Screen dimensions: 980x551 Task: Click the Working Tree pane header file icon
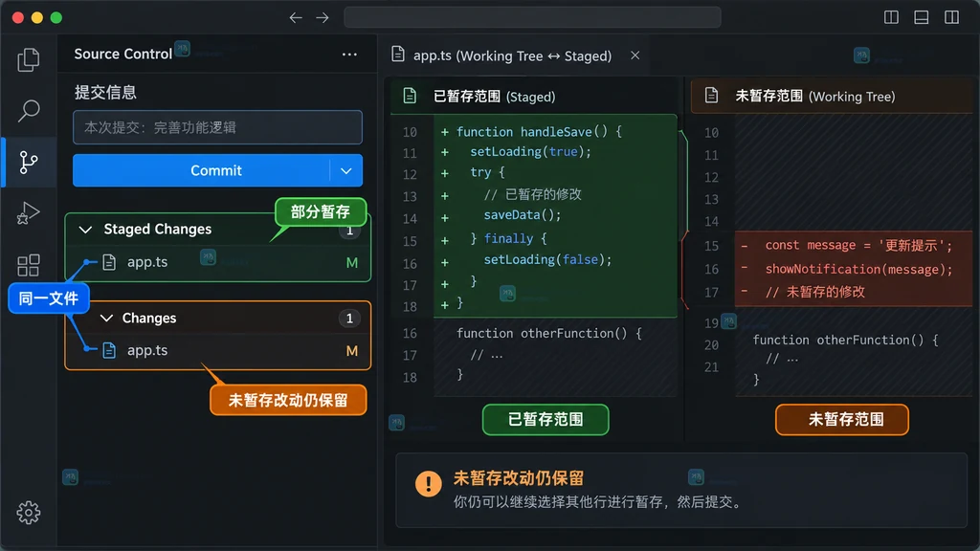(x=711, y=95)
